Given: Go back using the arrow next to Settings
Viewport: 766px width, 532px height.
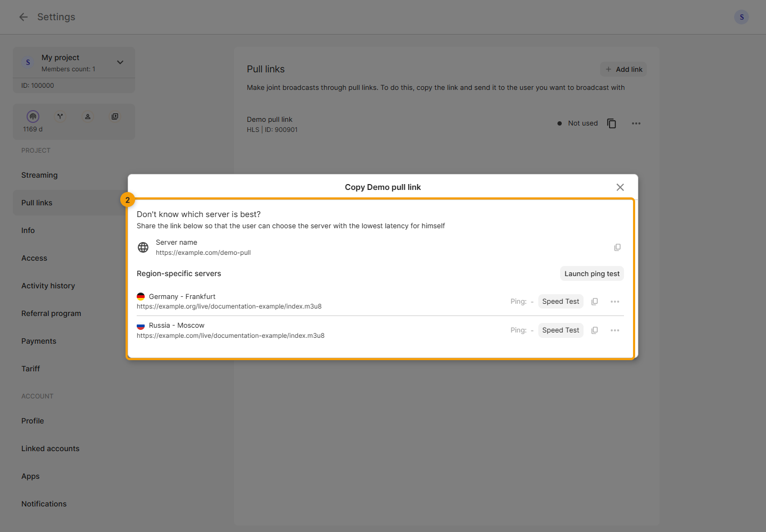Looking at the screenshot, I should pyautogui.click(x=23, y=17).
